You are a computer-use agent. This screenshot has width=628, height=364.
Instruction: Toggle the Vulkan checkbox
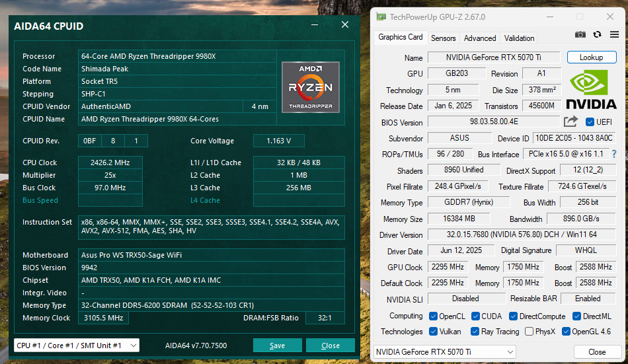coord(433,331)
